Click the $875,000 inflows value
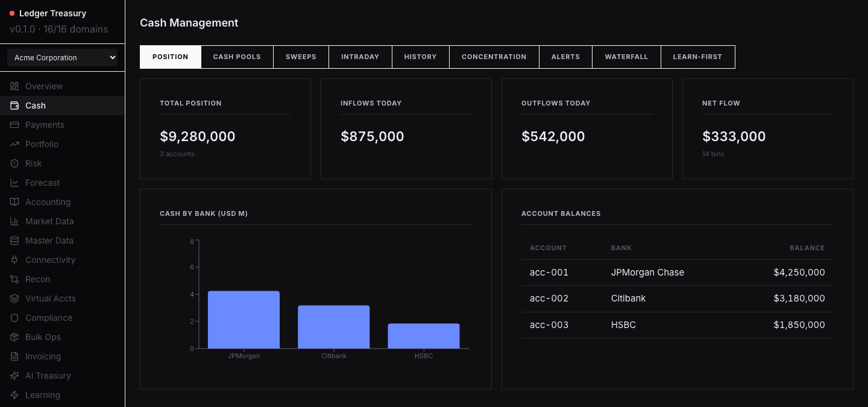 (373, 137)
